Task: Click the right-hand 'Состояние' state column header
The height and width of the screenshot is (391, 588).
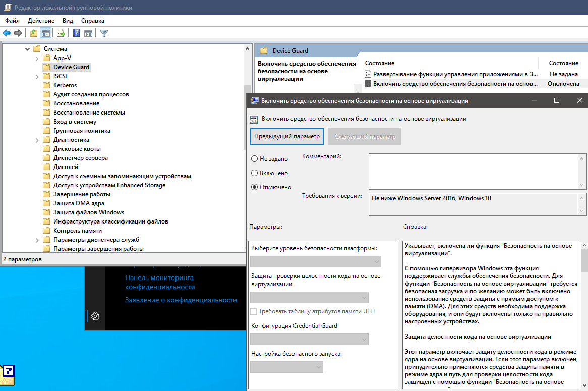Action: (564, 63)
